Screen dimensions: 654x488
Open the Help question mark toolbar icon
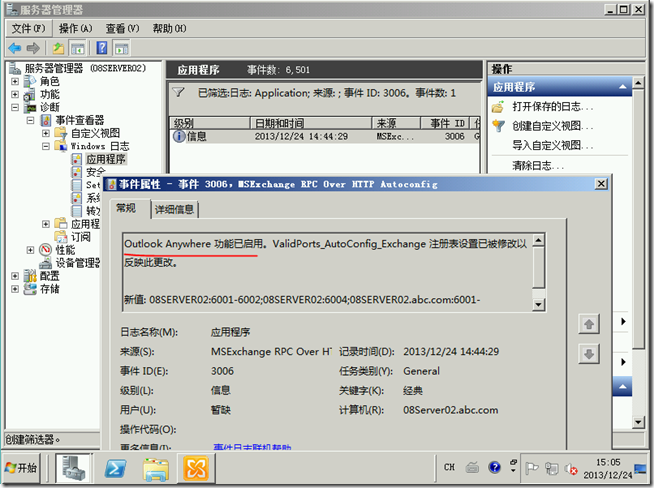[102, 48]
